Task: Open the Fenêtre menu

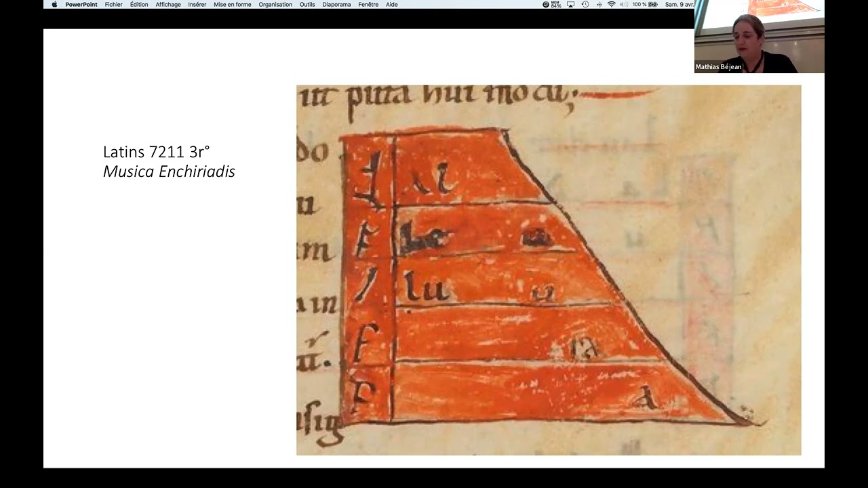Action: [368, 4]
